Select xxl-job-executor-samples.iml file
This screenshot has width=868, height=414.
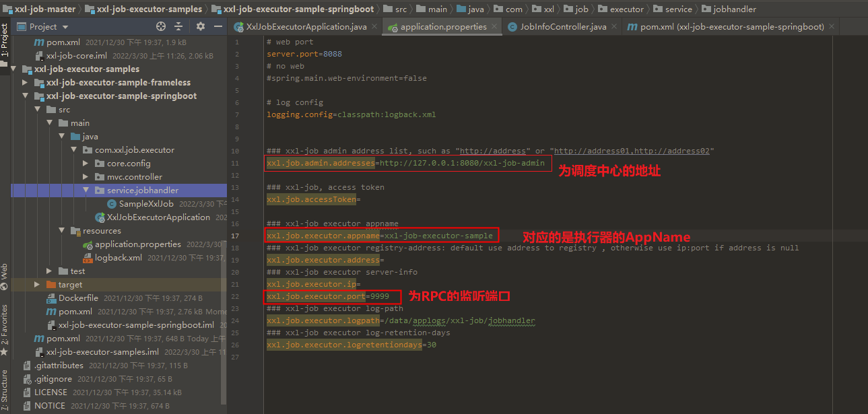click(102, 352)
